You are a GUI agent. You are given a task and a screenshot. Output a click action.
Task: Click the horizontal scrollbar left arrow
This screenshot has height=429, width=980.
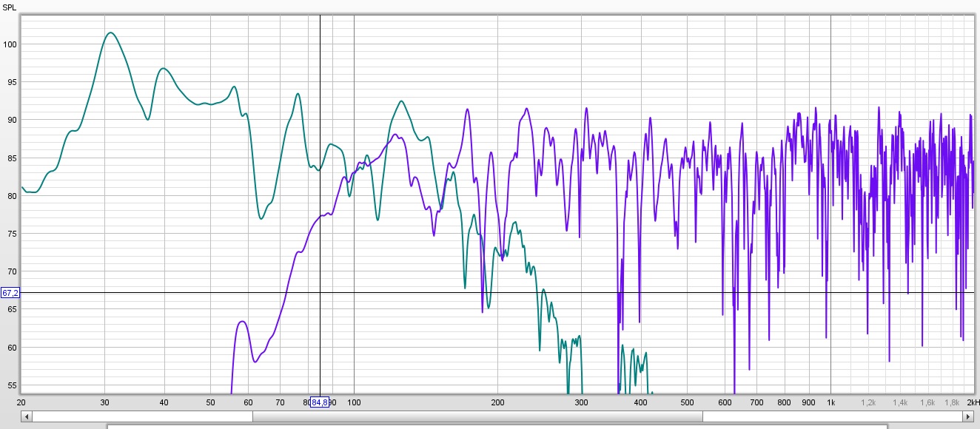click(x=27, y=416)
